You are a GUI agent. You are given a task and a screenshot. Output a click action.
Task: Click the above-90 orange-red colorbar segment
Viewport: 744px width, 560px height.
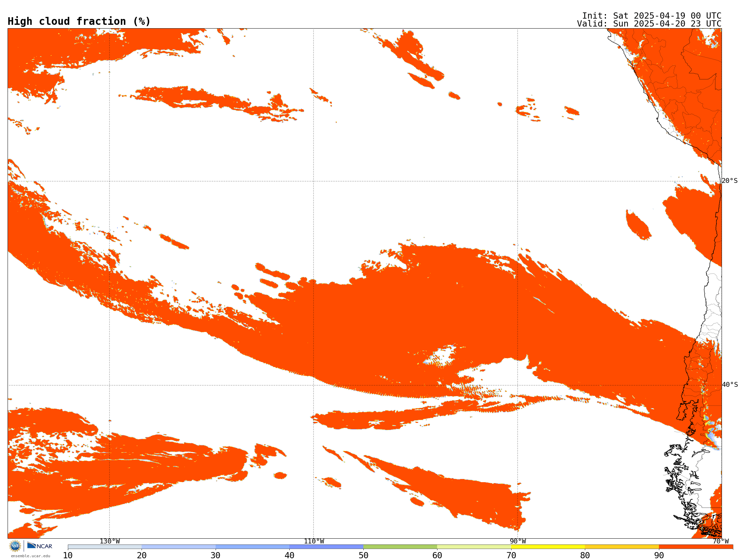pyautogui.click(x=696, y=547)
